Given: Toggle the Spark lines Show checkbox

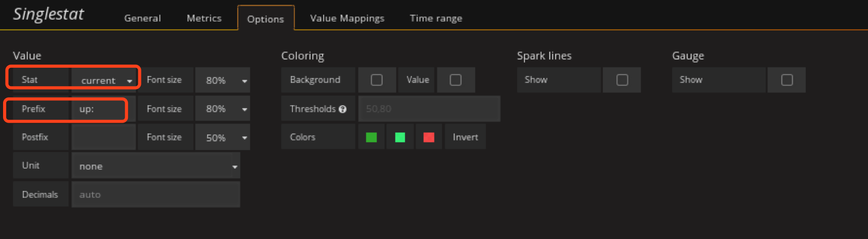Looking at the screenshot, I should coord(622,80).
